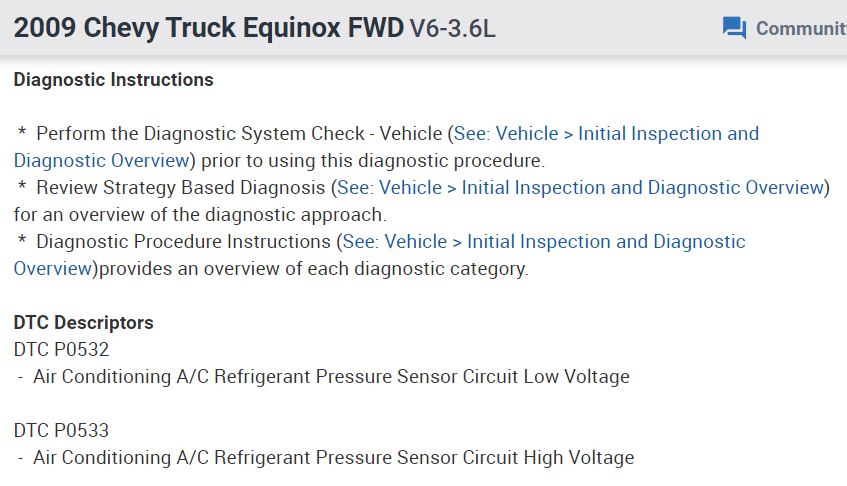Select the DTC P0533 code

pos(62,431)
